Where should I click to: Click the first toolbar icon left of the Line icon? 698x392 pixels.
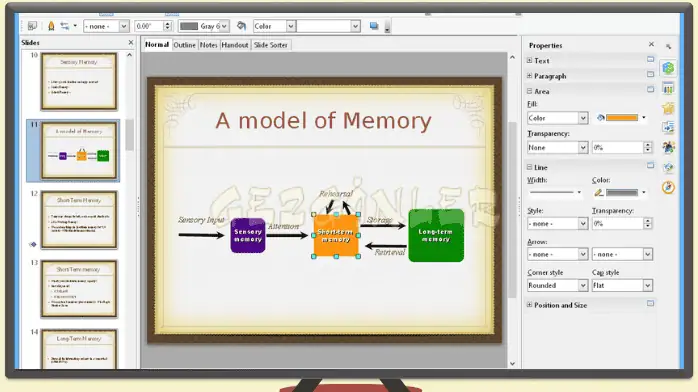tap(32, 26)
